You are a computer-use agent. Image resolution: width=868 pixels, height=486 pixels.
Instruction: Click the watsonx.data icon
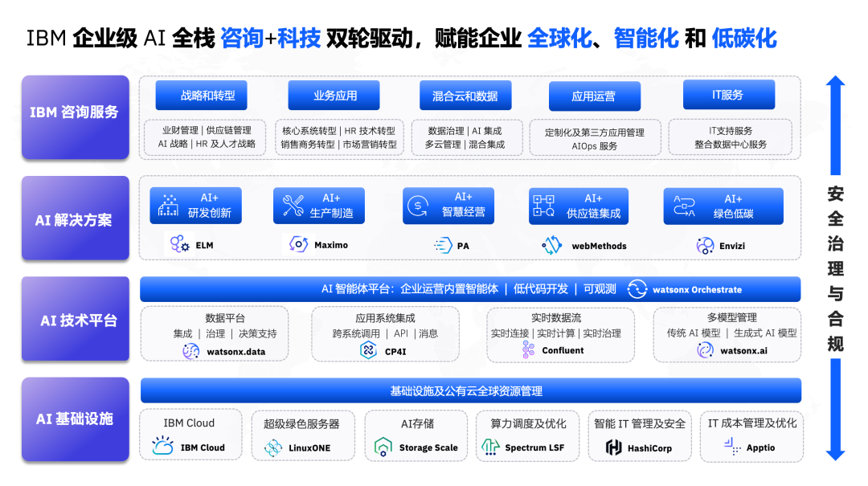191,351
